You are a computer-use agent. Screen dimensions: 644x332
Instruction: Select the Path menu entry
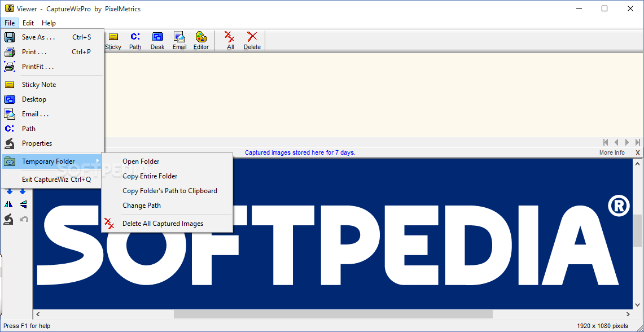(52, 129)
